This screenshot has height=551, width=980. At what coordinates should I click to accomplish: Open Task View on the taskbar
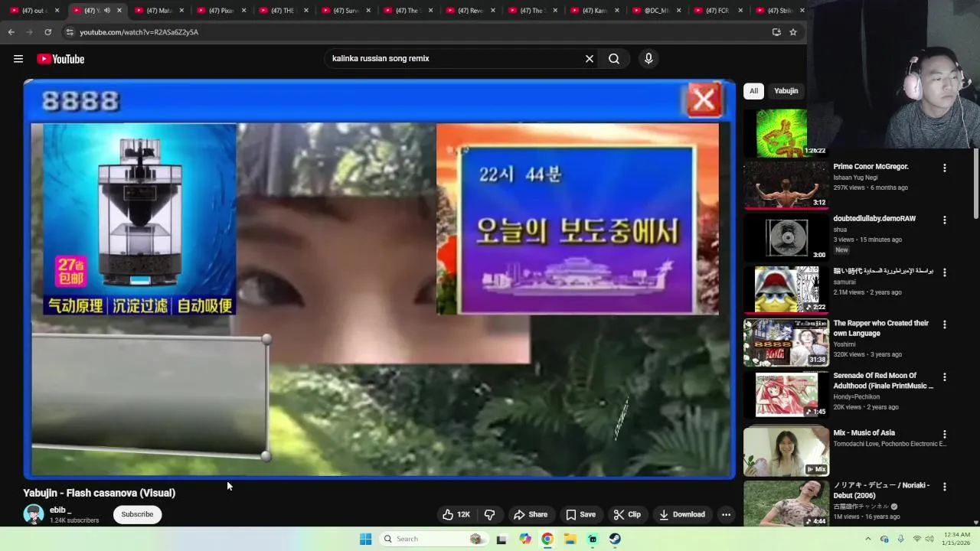501,539
